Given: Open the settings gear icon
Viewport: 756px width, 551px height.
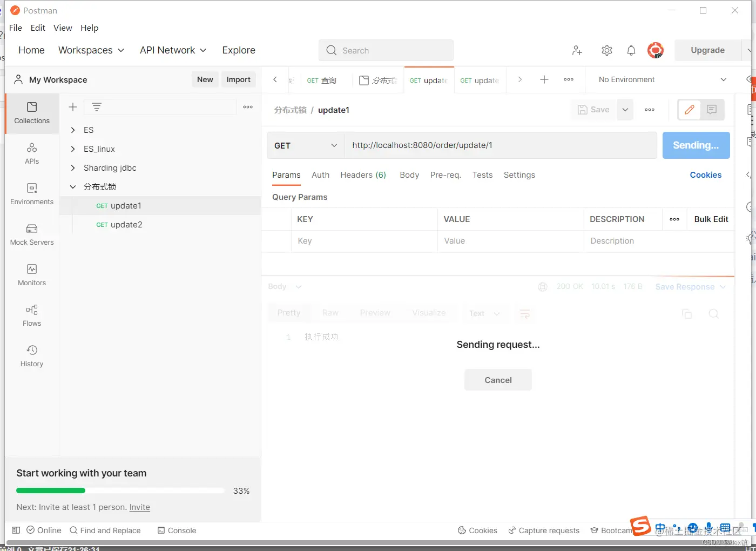Looking at the screenshot, I should pos(607,50).
